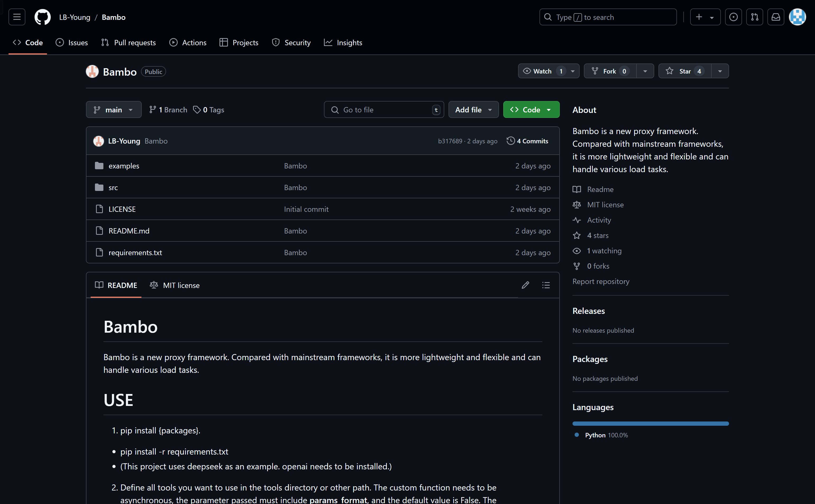This screenshot has height=504, width=815.
Task: Open the Python 100.0% language link
Action: click(x=602, y=435)
